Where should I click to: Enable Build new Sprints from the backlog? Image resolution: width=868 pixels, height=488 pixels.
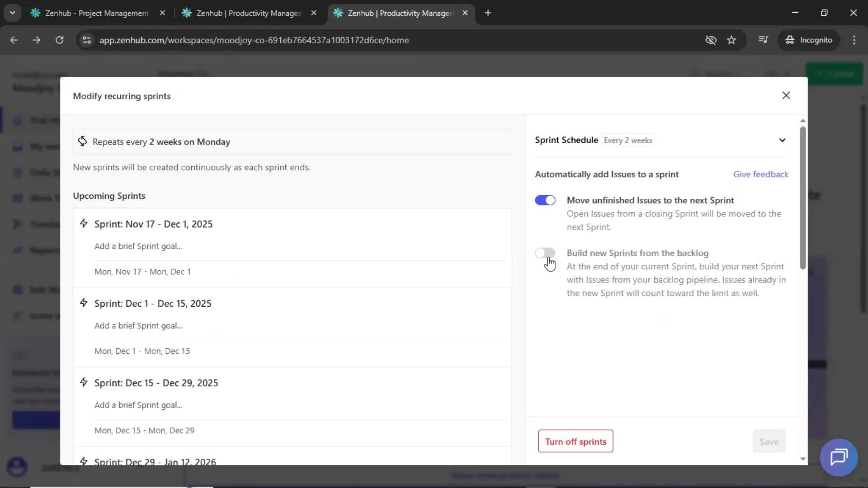(545, 253)
